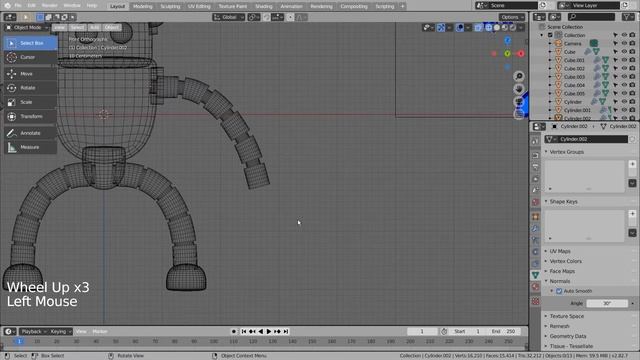Hide Cylinder via its eye icon
640x360 pixels.
[624, 102]
